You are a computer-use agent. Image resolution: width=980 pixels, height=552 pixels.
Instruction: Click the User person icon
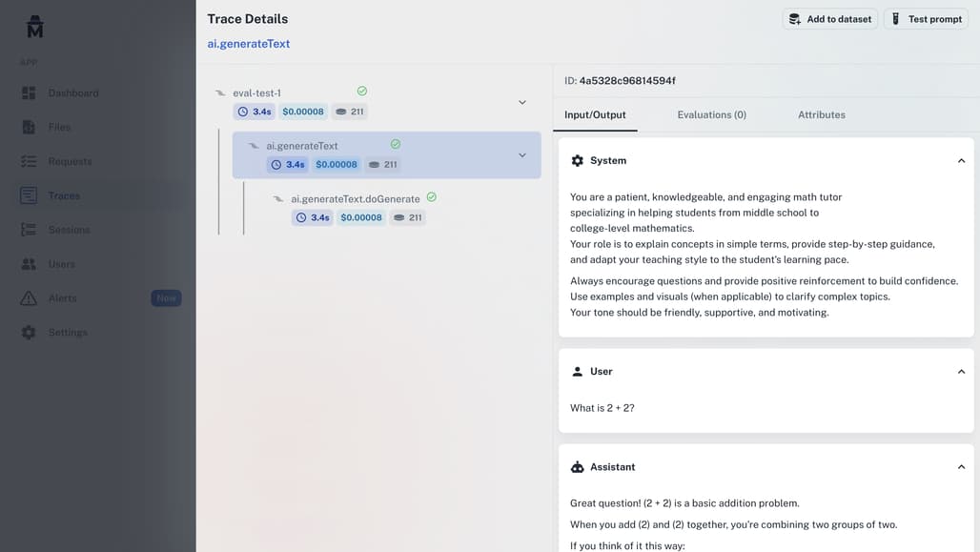pyautogui.click(x=578, y=371)
